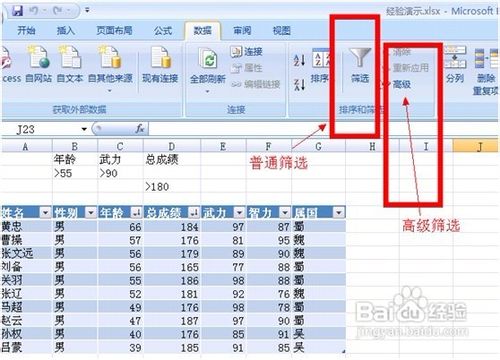Select criteria cell containing >90

pos(120,173)
